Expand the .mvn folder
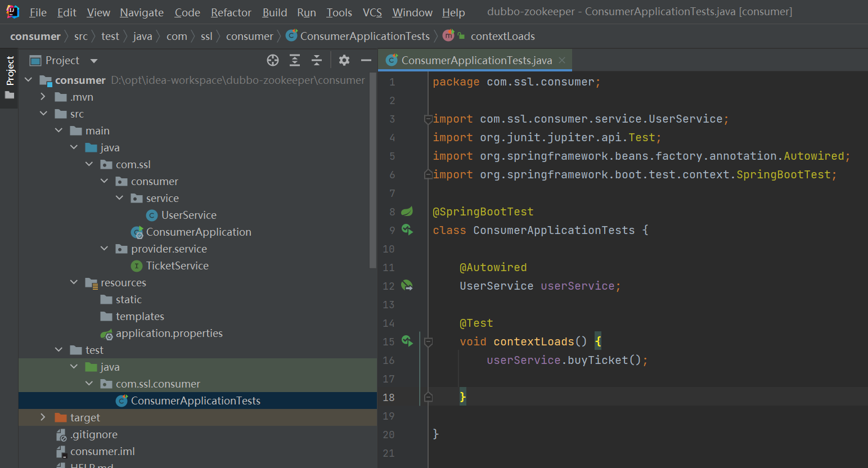 coord(43,97)
